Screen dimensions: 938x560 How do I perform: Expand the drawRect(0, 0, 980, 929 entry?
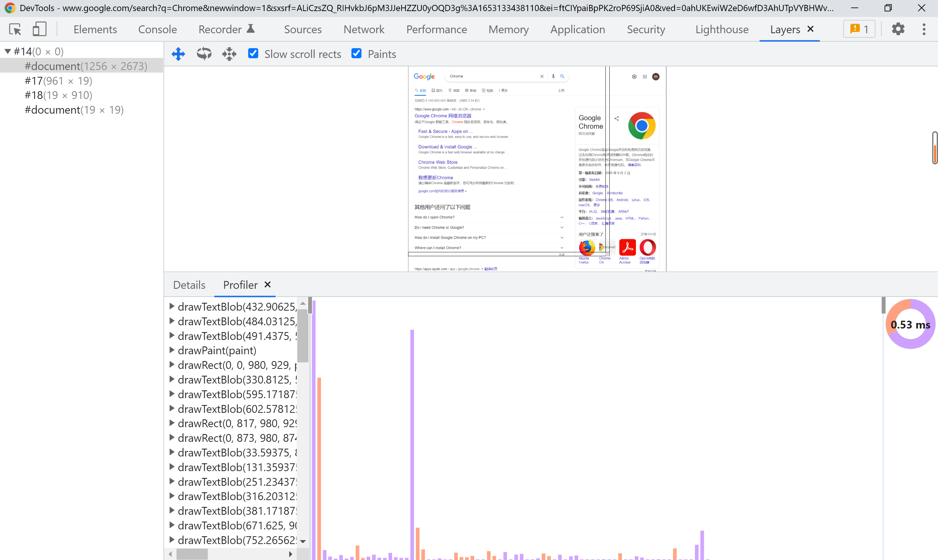click(172, 365)
